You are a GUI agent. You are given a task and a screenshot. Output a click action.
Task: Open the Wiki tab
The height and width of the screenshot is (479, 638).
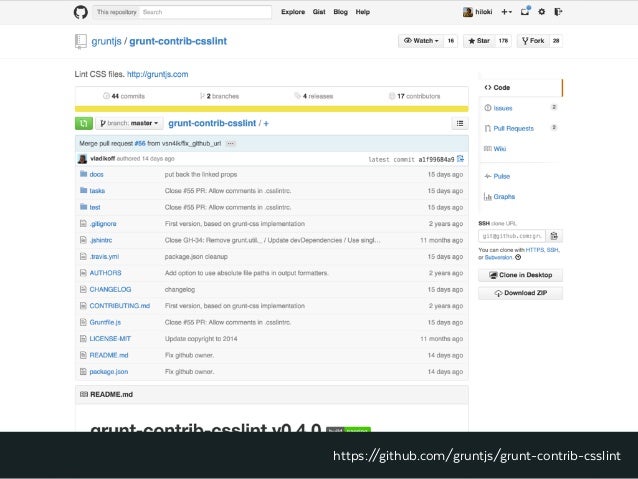pos(499,149)
